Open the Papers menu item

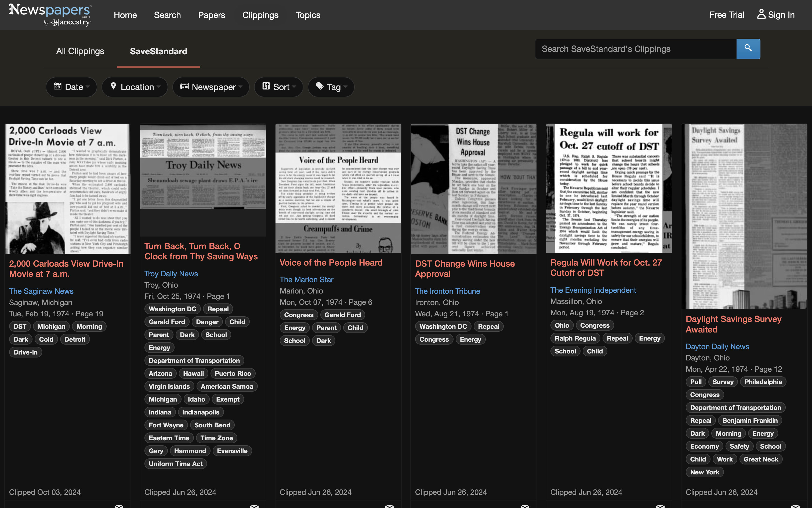[x=211, y=15]
